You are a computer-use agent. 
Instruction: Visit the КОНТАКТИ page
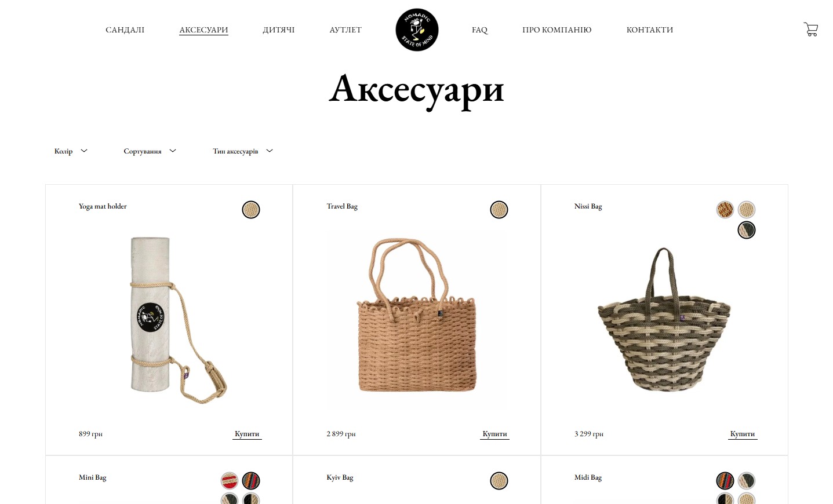point(650,30)
